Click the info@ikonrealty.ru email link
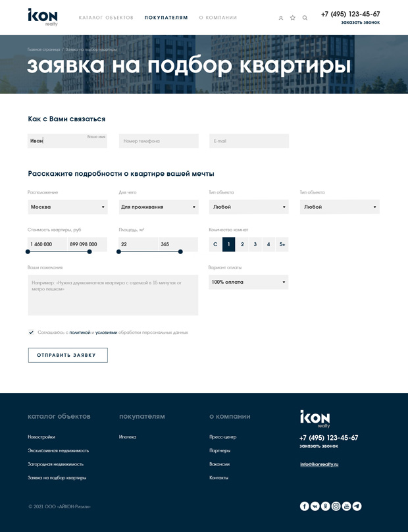408x532 pixels. [x=319, y=464]
